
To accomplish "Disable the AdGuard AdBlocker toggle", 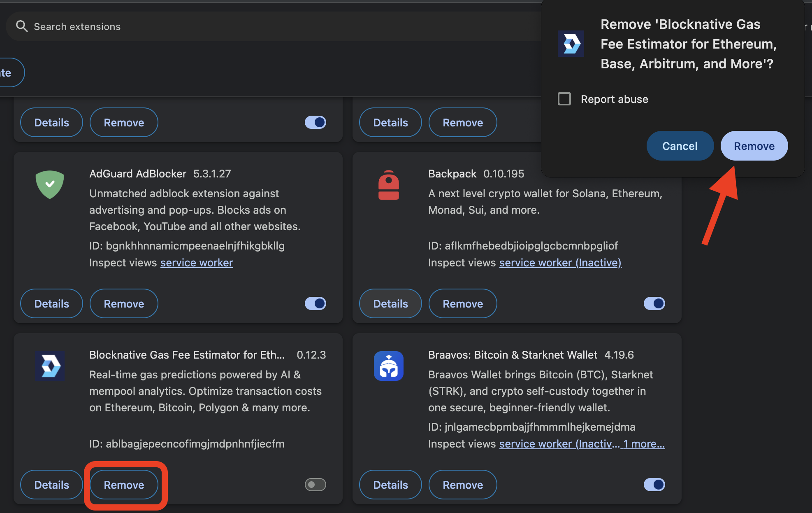I will point(316,303).
